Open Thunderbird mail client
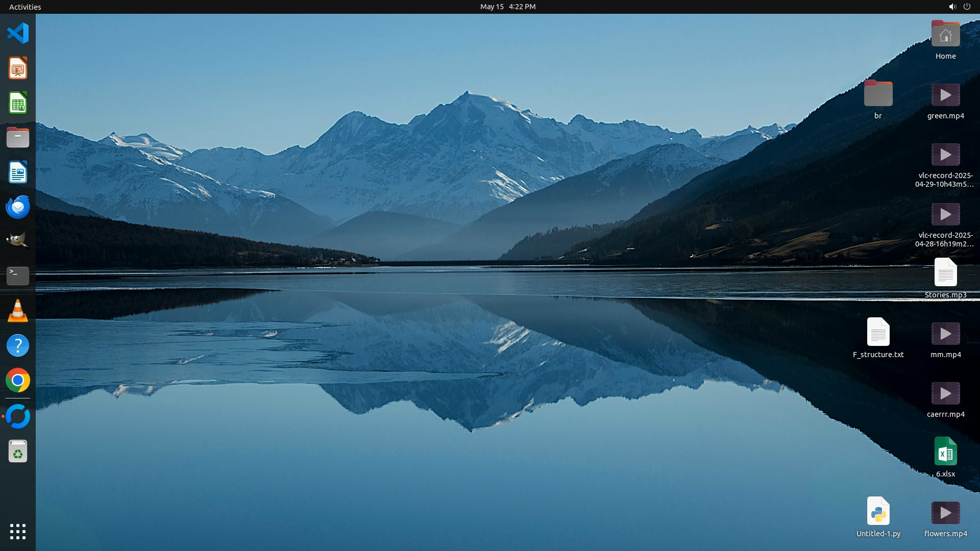Screen dimensions: 980x551 18,207
